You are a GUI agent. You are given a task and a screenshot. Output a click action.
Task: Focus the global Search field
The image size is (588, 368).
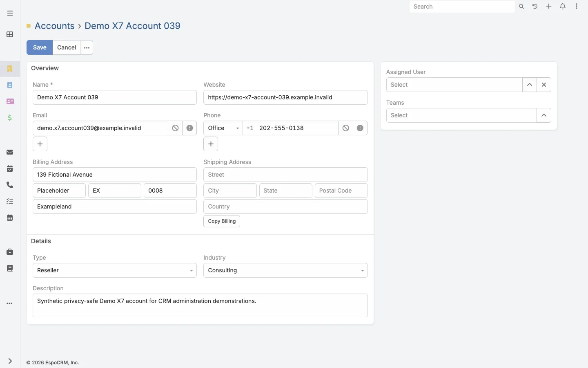462,7
